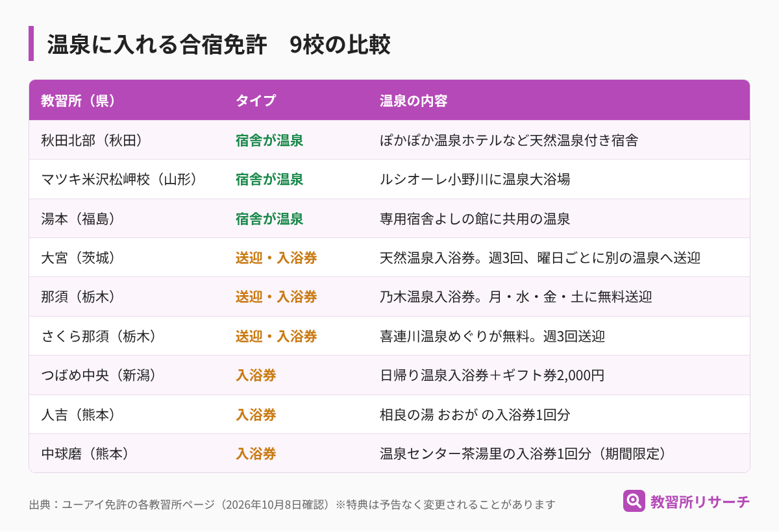Image resolution: width=779 pixels, height=532 pixels.
Task: Click 温泉センター茶湯里の入浴券1回分 description
Action: point(524,453)
